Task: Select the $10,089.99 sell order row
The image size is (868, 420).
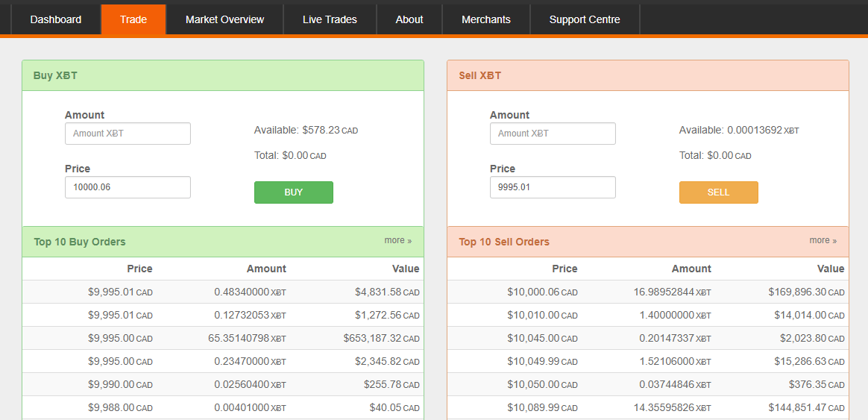Action: [x=648, y=408]
